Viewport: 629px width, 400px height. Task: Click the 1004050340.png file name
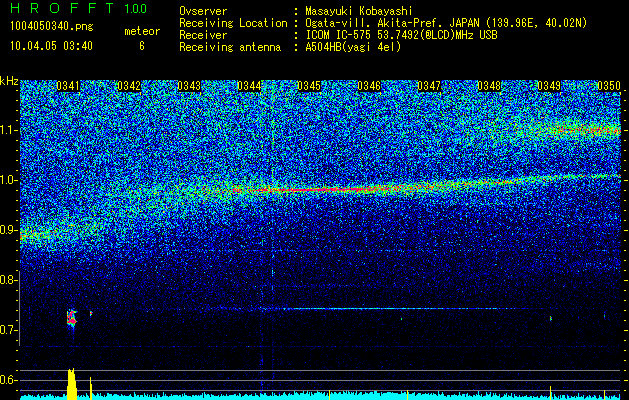point(52,27)
